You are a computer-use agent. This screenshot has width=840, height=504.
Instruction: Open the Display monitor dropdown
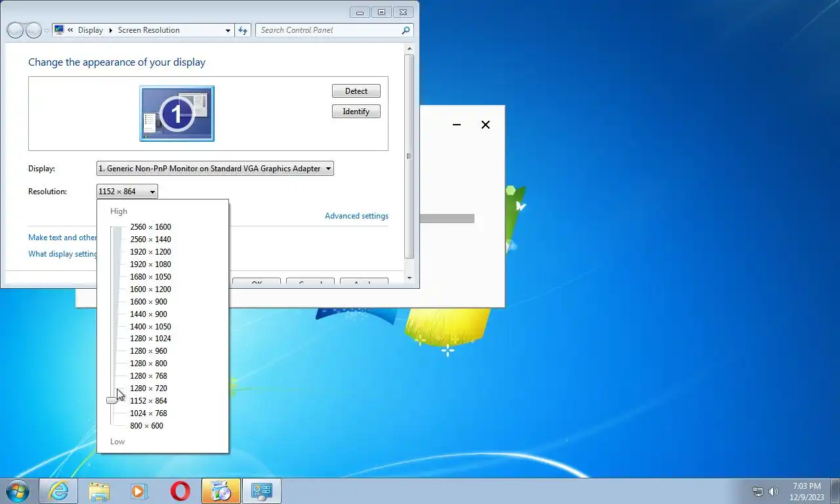coord(215,169)
